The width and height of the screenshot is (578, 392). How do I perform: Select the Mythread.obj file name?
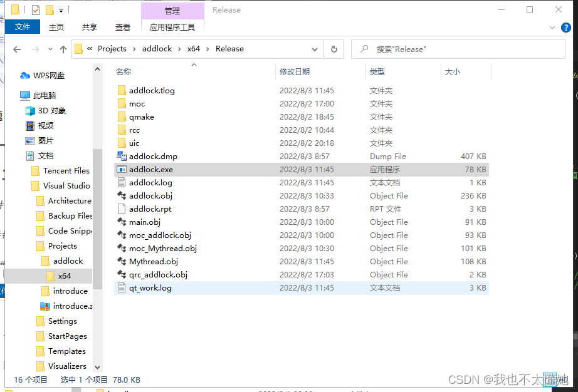tap(154, 261)
